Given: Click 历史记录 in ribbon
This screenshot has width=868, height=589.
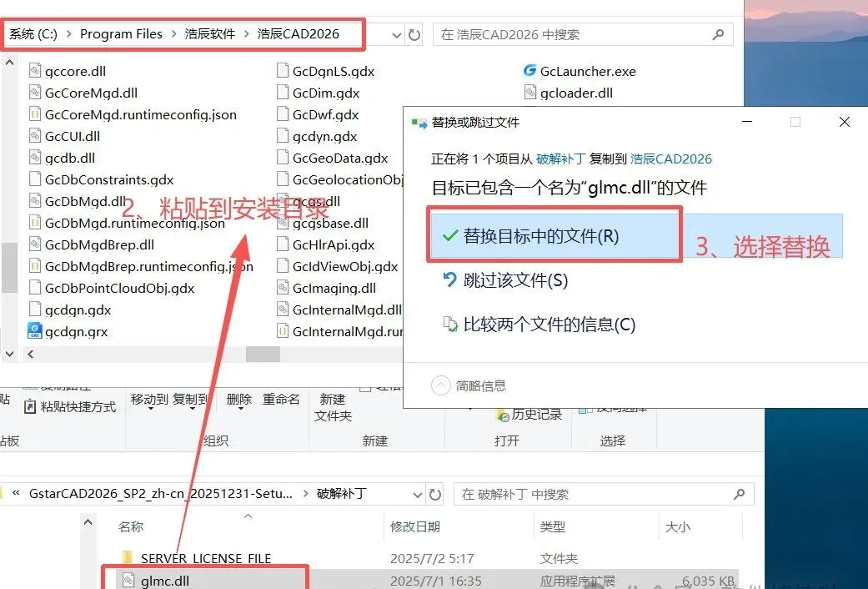Looking at the screenshot, I should [x=529, y=414].
